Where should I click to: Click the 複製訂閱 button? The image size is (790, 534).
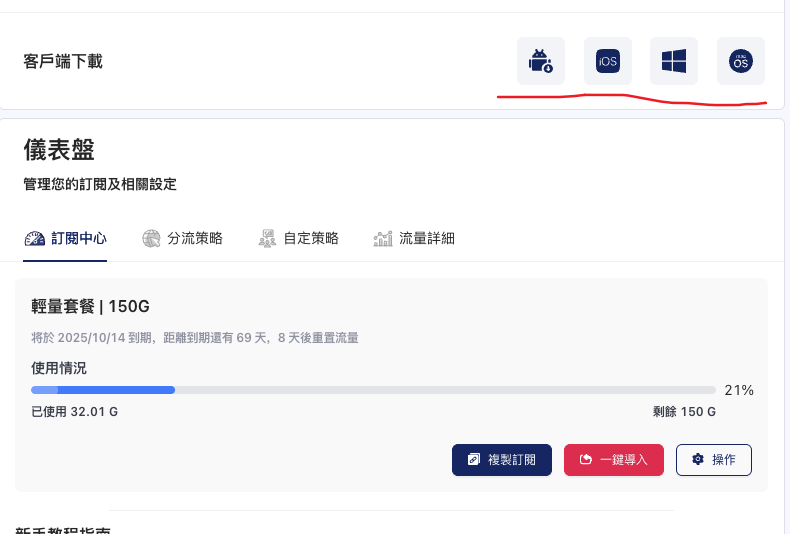click(502, 459)
